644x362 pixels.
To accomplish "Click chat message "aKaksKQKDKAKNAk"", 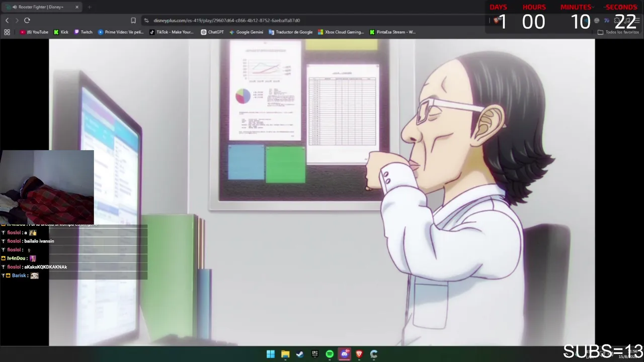I will point(45,267).
